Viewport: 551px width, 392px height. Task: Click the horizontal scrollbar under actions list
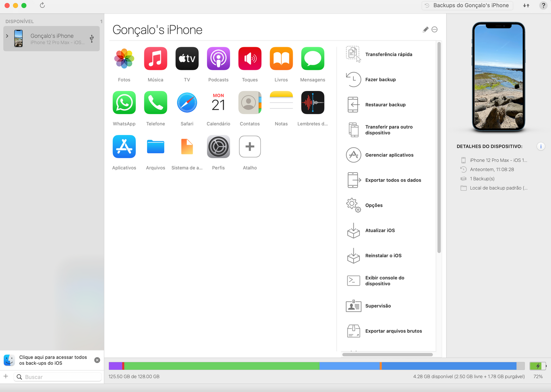[x=387, y=354]
